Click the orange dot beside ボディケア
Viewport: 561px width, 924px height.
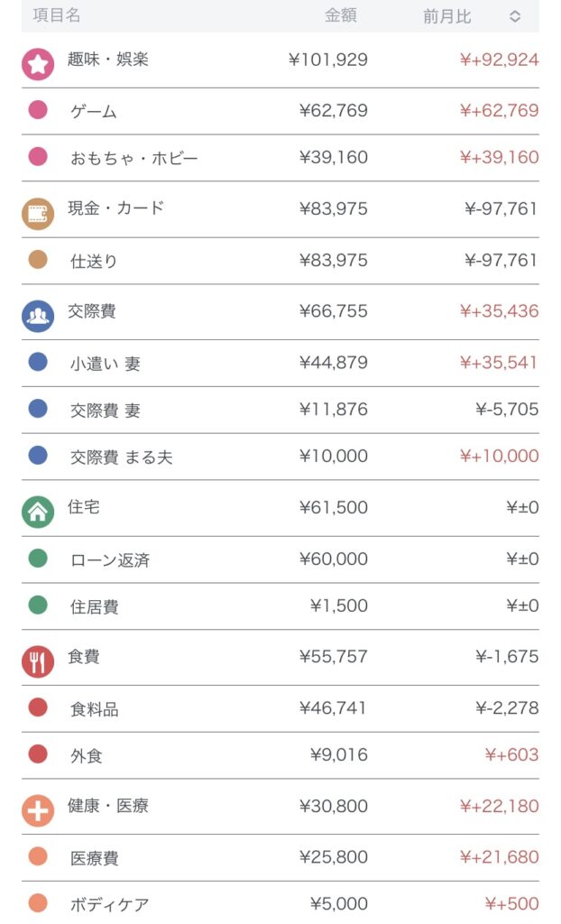38,902
